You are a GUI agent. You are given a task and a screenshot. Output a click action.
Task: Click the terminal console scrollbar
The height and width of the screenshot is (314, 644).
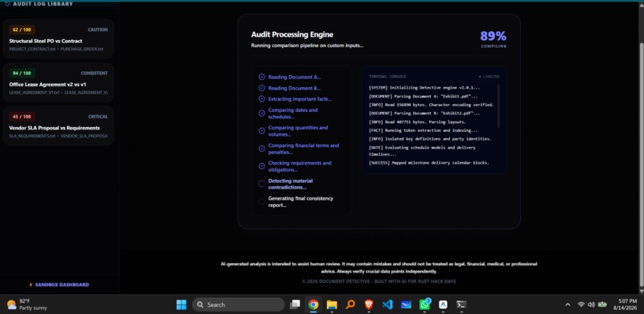(x=499, y=106)
